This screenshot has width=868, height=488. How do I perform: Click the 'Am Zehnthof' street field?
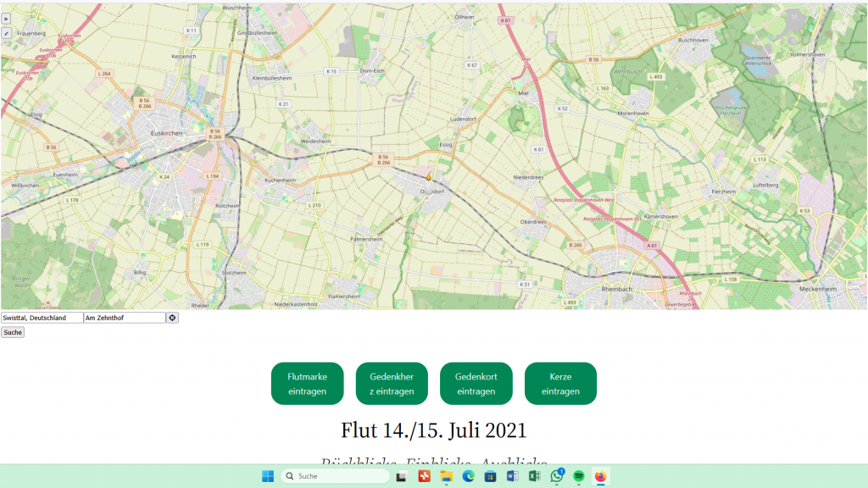(x=124, y=318)
